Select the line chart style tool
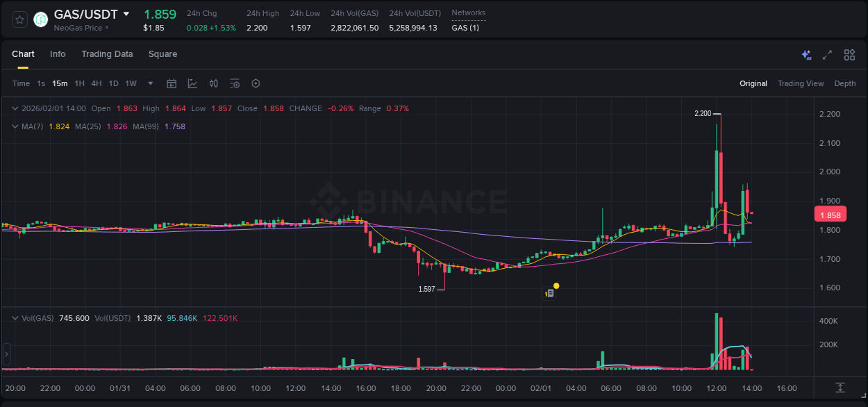Image resolution: width=868 pixels, height=407 pixels. coord(192,83)
